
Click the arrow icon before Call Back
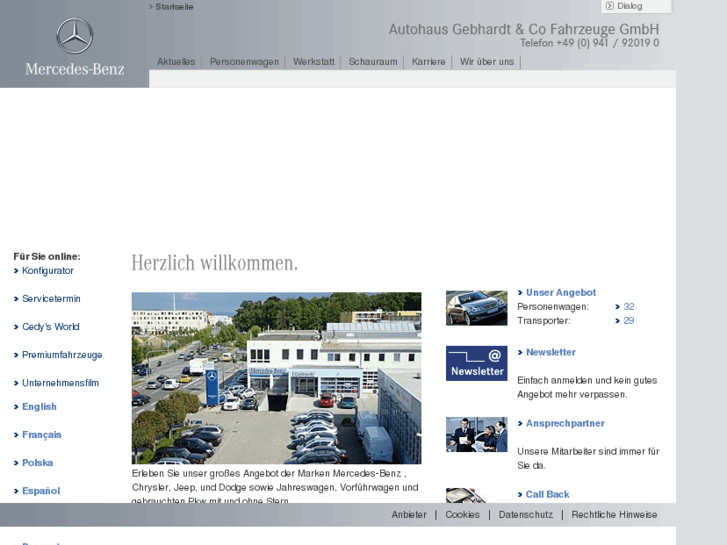pyautogui.click(x=520, y=495)
